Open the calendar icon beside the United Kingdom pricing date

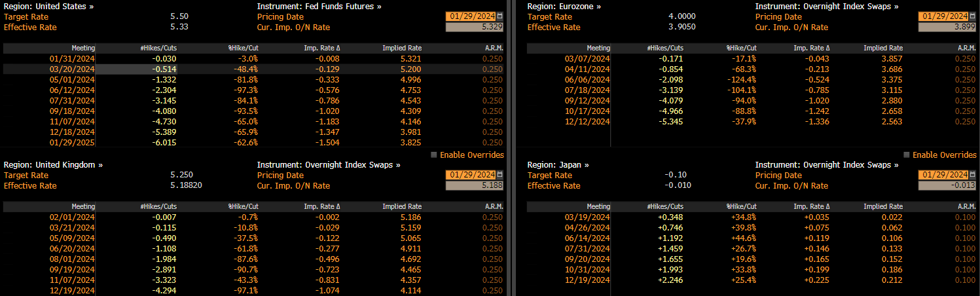pyautogui.click(x=500, y=175)
